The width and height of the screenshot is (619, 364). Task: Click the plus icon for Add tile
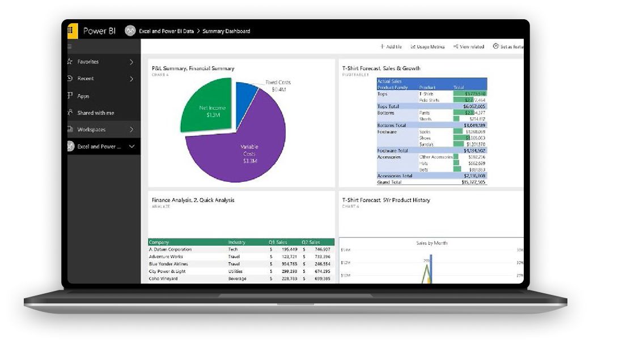(382, 46)
